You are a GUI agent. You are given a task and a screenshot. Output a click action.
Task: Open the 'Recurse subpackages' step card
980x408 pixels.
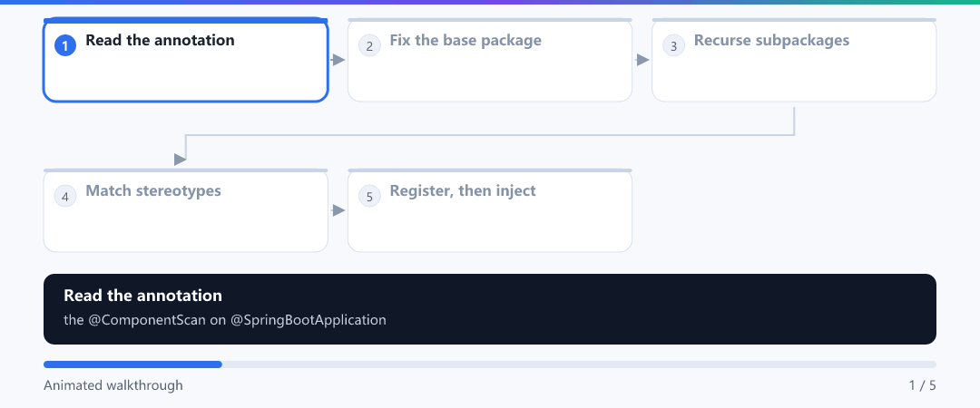(x=794, y=60)
